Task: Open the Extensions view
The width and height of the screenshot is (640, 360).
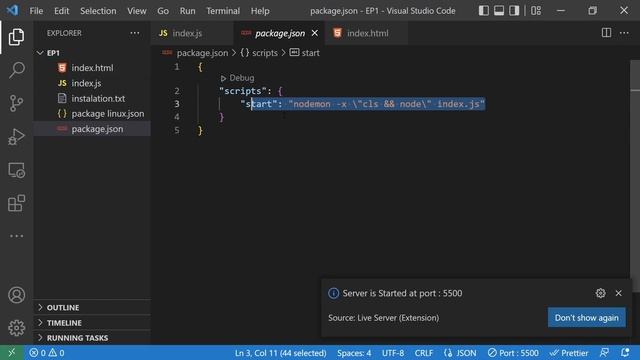Action: 16,203
